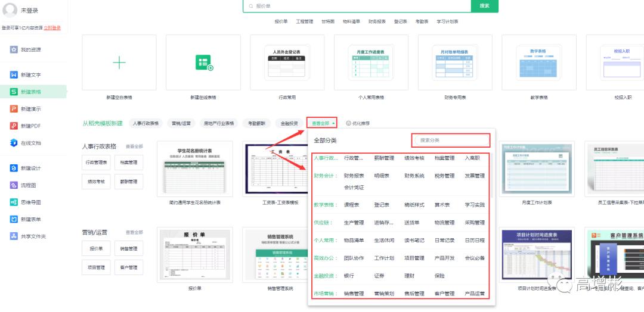Open the 个人常用表格 template card

click(371, 63)
